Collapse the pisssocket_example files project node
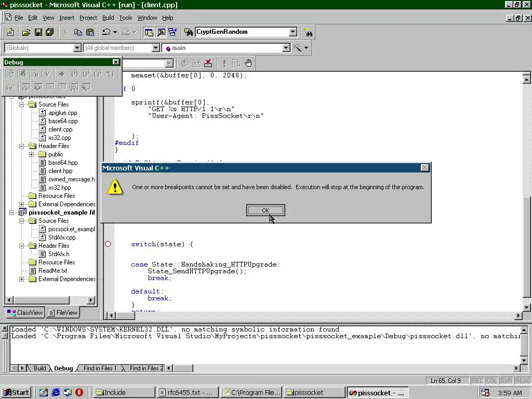The image size is (532, 399). (x=12, y=212)
